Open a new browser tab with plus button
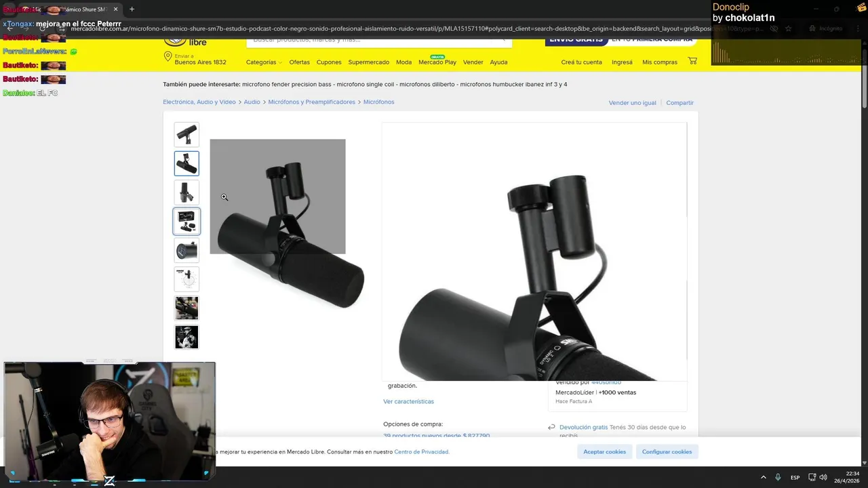Screen dimensions: 868x488 132,9
